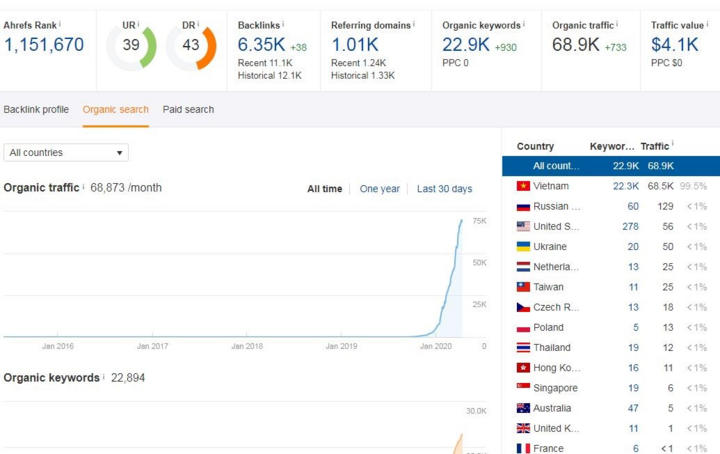
Task: Click the Backlinks info icon
Action: pyautogui.click(x=283, y=24)
